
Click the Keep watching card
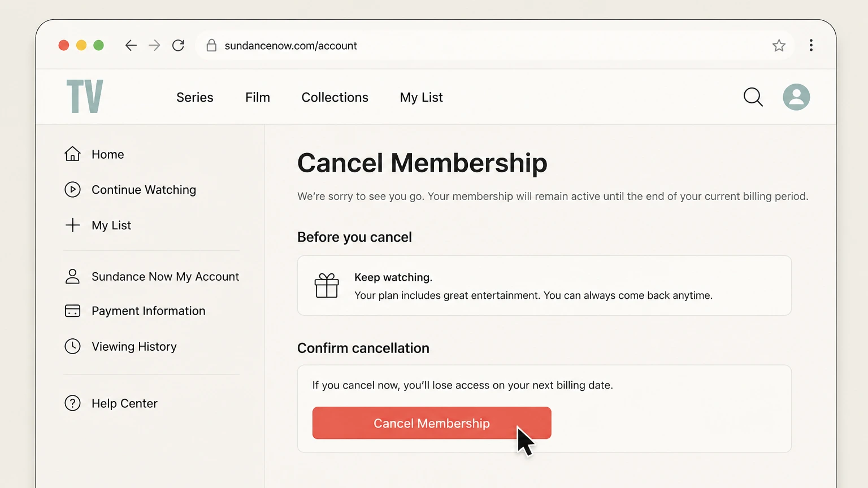click(x=544, y=285)
